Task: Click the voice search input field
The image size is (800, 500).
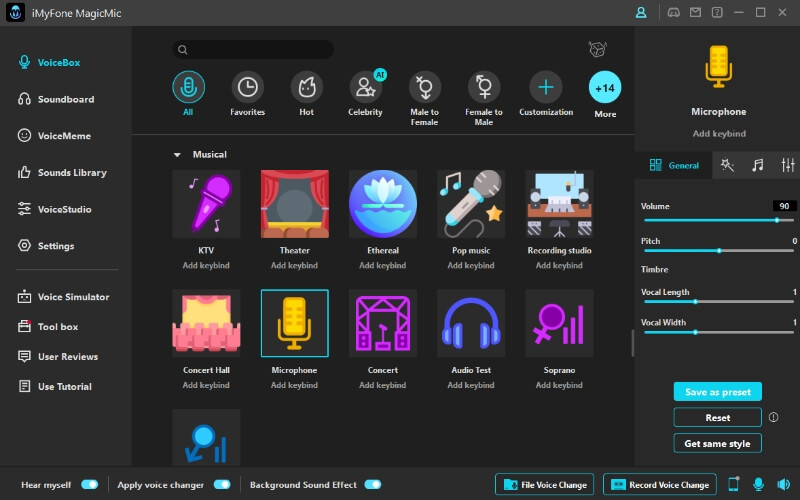Action: [x=253, y=49]
